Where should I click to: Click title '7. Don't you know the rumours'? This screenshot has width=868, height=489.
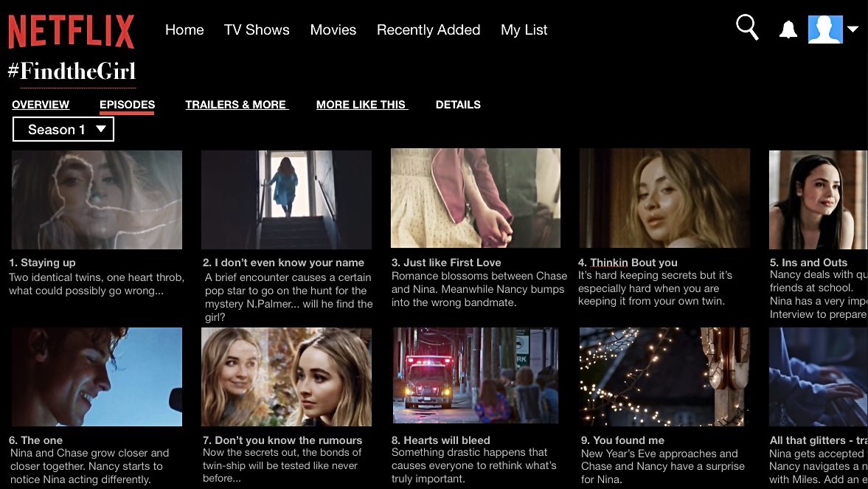pyautogui.click(x=282, y=440)
